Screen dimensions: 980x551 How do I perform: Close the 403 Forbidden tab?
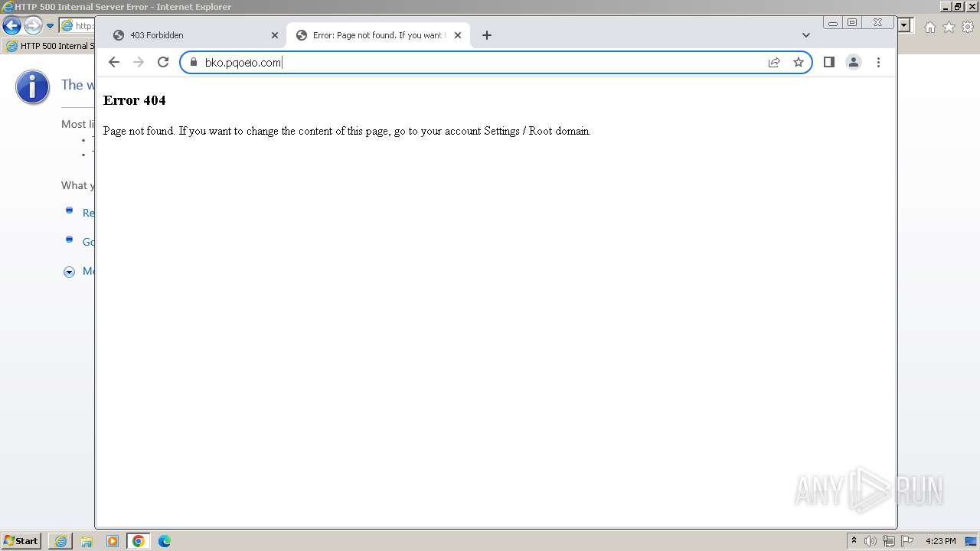(275, 35)
